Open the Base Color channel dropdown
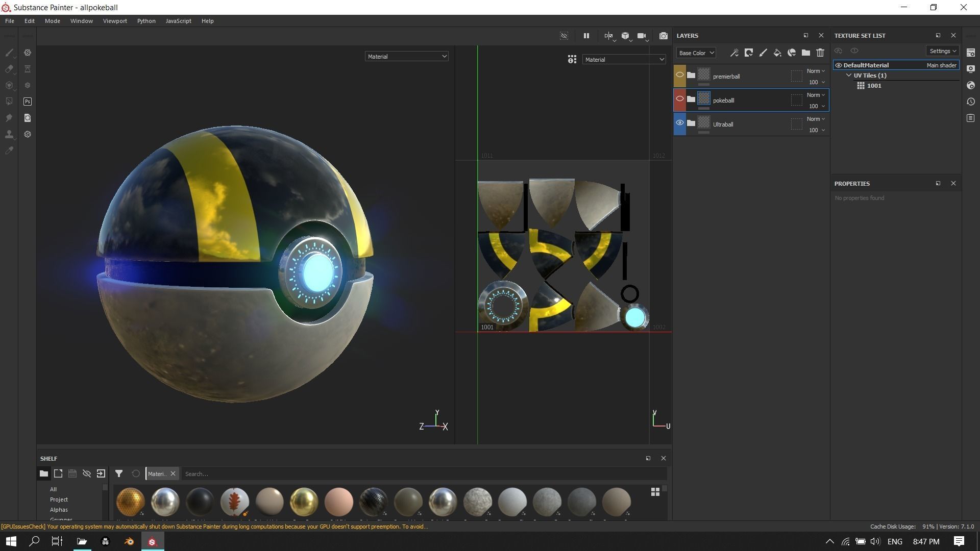980x551 pixels. tap(696, 53)
